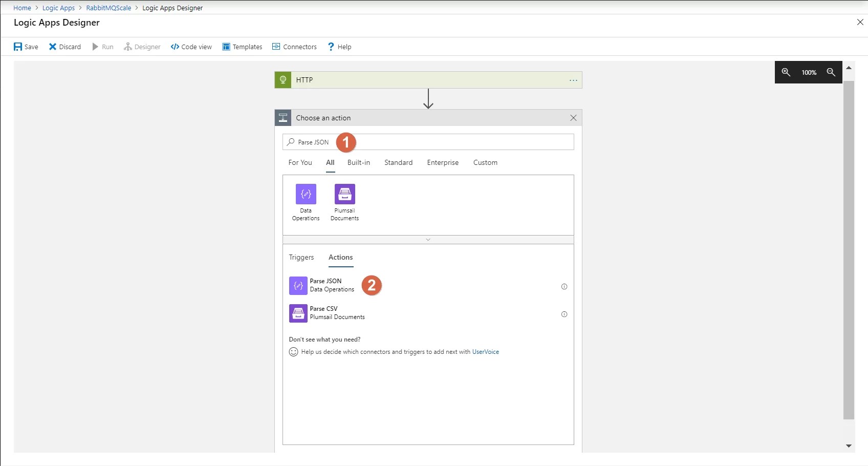Show info for Parse JSON action
Viewport: 868px width, 466px height.
[564, 287]
